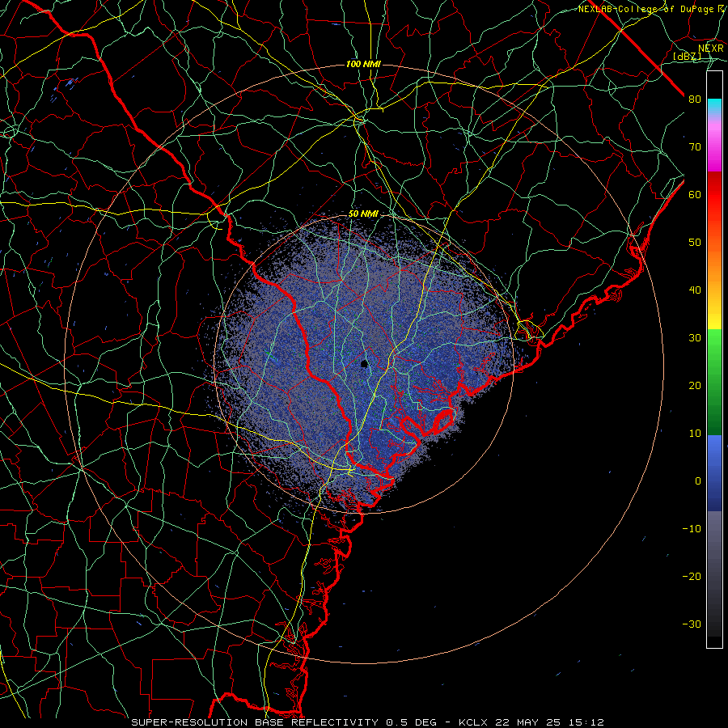Click the green segment of the color bar
This screenshot has height=728, width=728.
[x=714, y=382]
